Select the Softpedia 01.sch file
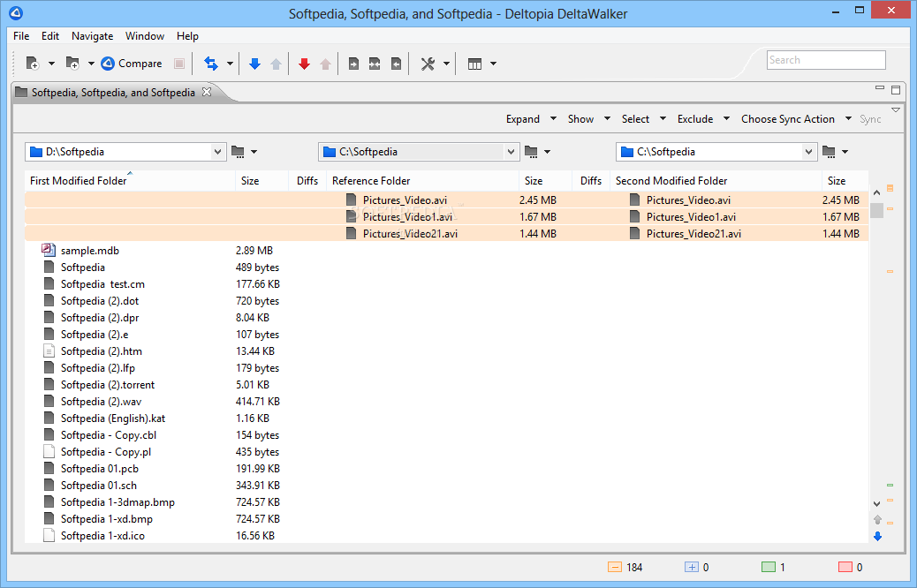Image resolution: width=917 pixels, height=588 pixels. click(99, 485)
